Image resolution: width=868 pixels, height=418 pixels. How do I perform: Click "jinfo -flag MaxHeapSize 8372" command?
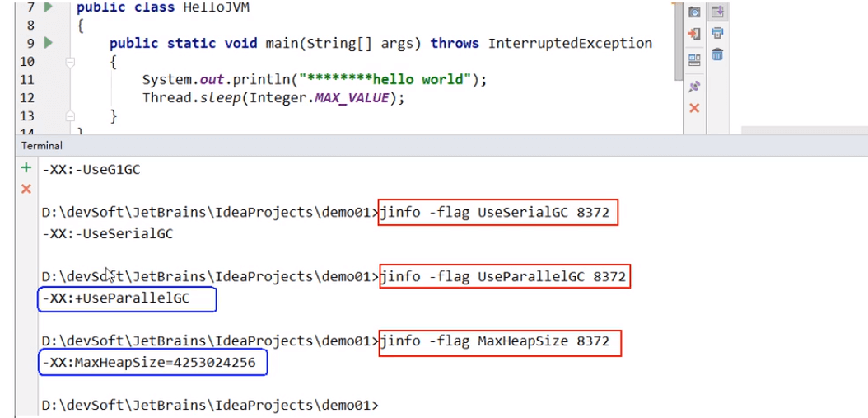[x=495, y=341]
